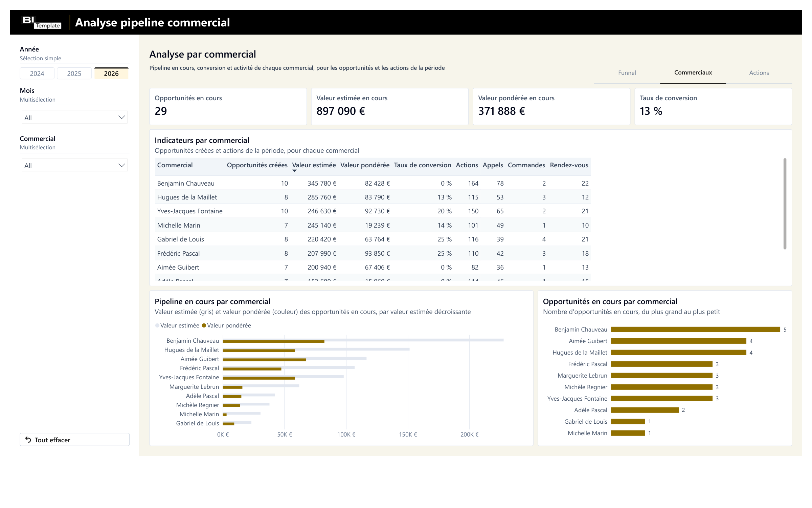The image size is (812, 508).
Task: Click Benjamin Chauveau's bar in opportunités chart
Action: point(696,330)
